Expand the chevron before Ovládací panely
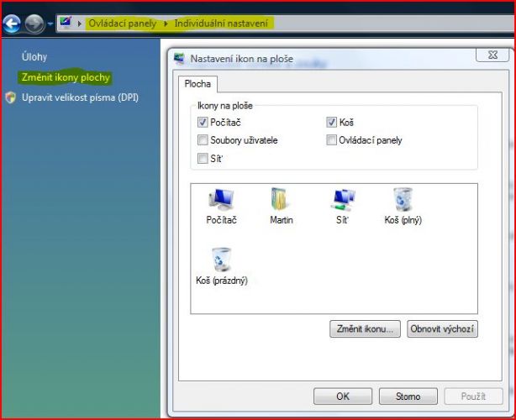This screenshot has width=516, height=420. [79, 24]
